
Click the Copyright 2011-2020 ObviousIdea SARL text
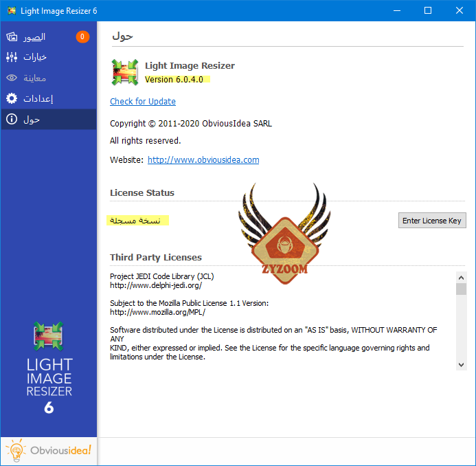point(191,124)
